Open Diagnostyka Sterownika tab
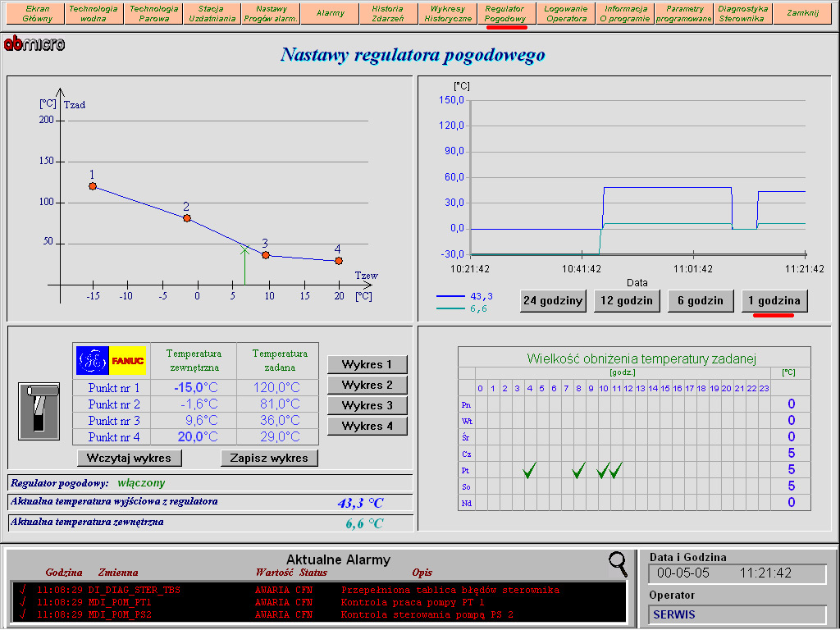The height and width of the screenshot is (630, 840). [x=742, y=13]
